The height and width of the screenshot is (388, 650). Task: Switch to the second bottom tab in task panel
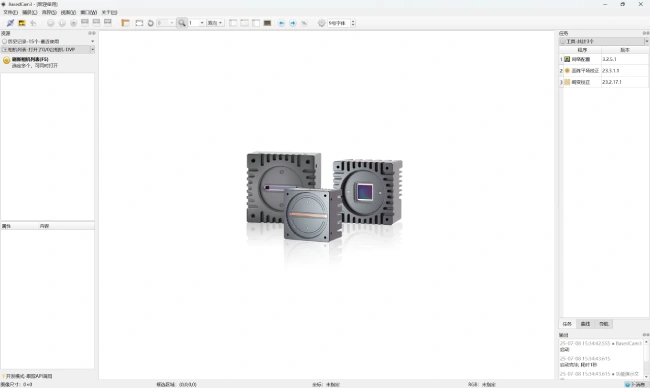(585, 324)
